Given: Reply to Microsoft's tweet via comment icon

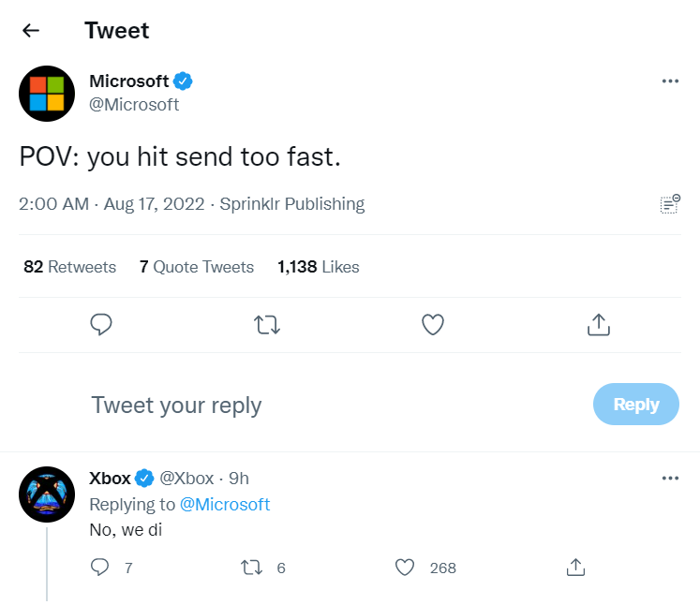Looking at the screenshot, I should coord(101,325).
